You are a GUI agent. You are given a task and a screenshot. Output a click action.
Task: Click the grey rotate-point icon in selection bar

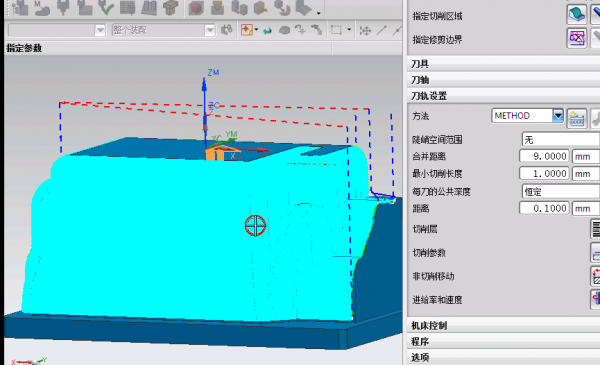(x=300, y=30)
